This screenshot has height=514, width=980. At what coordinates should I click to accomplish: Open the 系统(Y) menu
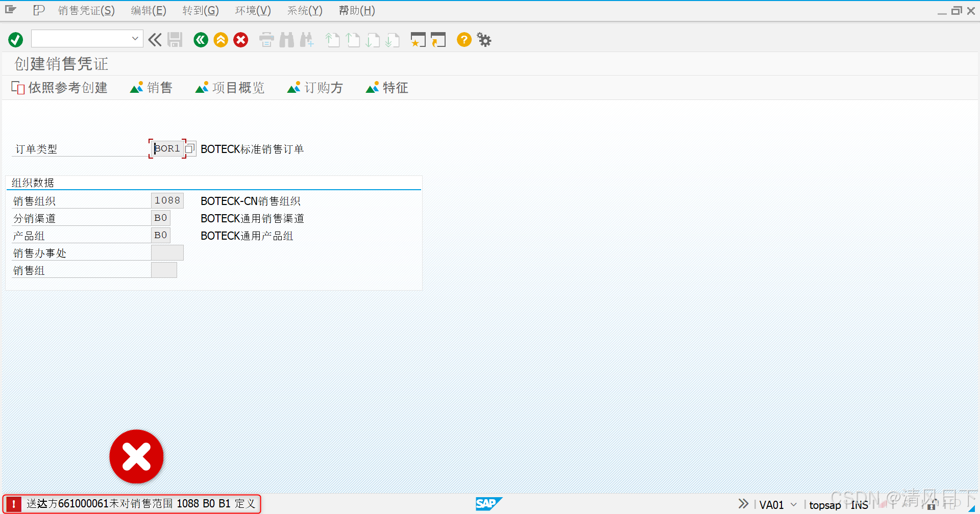pos(305,11)
